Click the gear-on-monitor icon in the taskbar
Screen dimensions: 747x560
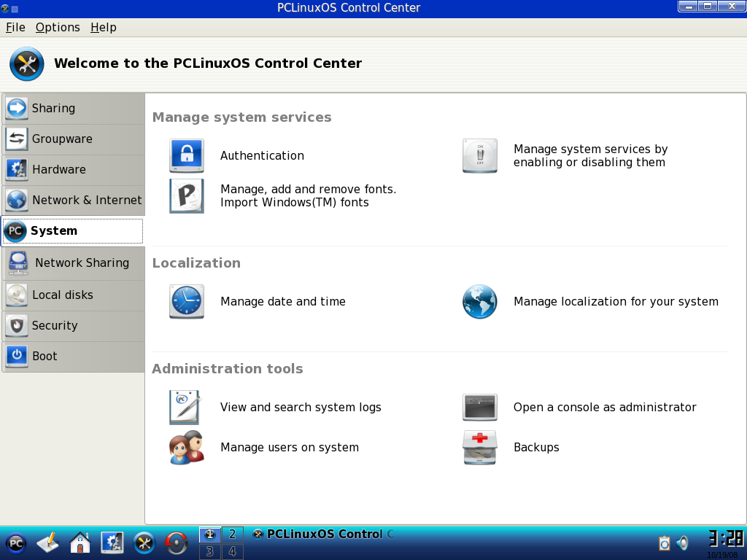112,542
